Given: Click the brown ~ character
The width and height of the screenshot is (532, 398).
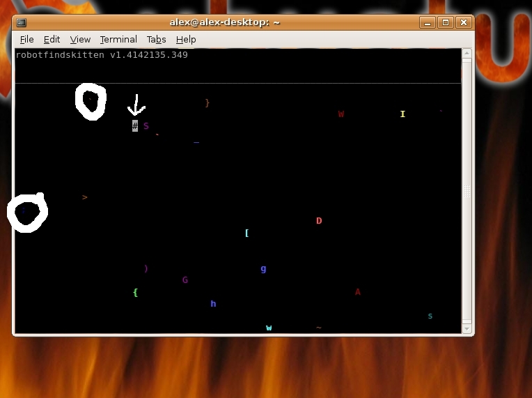Looking at the screenshot, I should pyautogui.click(x=319, y=328).
